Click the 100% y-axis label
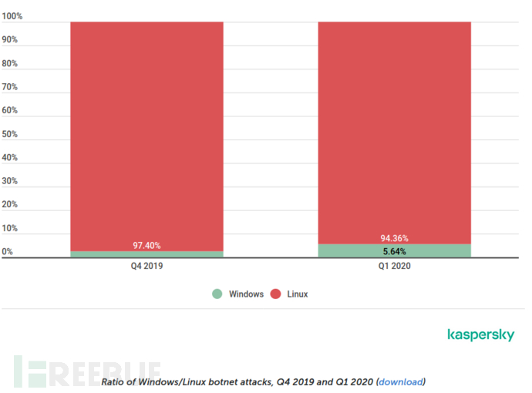 pos(12,16)
